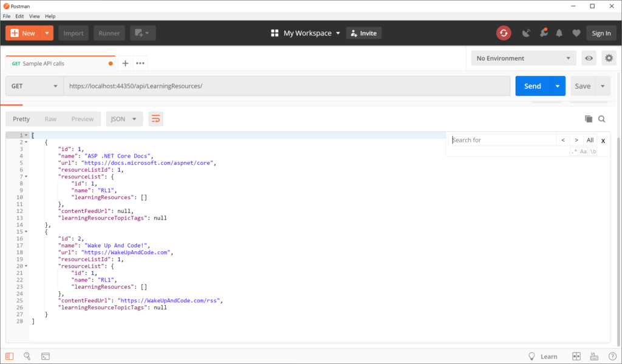Toggle line wrap icon in response
This screenshot has width=622, height=364.
tap(155, 119)
